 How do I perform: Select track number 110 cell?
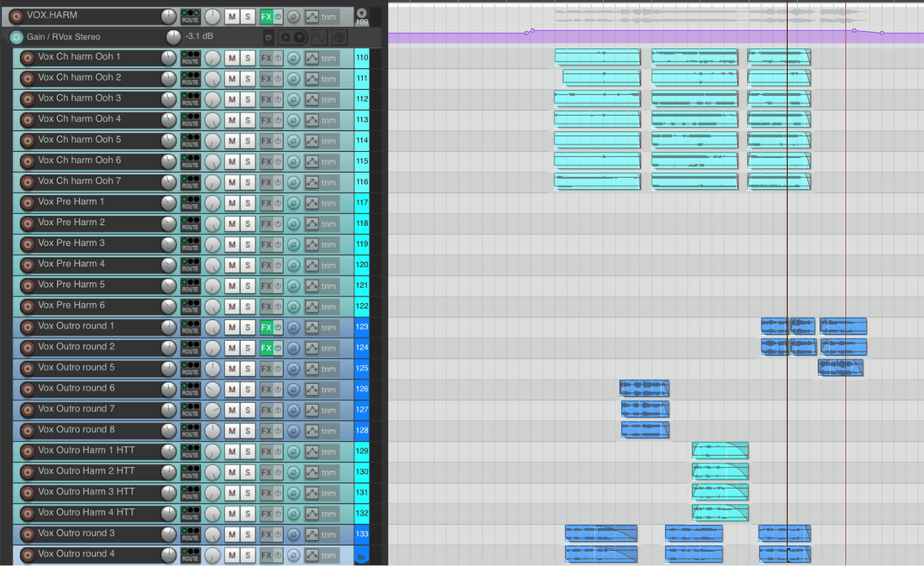coord(362,58)
